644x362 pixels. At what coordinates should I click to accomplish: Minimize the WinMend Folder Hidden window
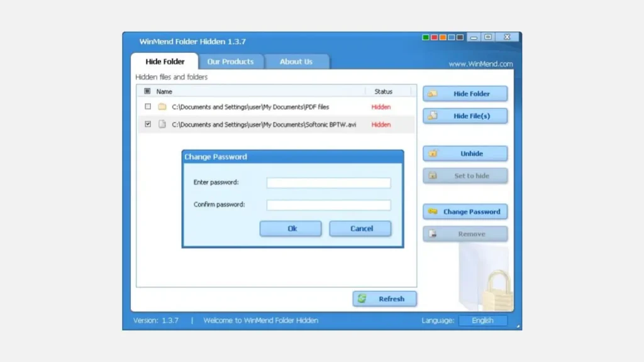[x=474, y=37]
